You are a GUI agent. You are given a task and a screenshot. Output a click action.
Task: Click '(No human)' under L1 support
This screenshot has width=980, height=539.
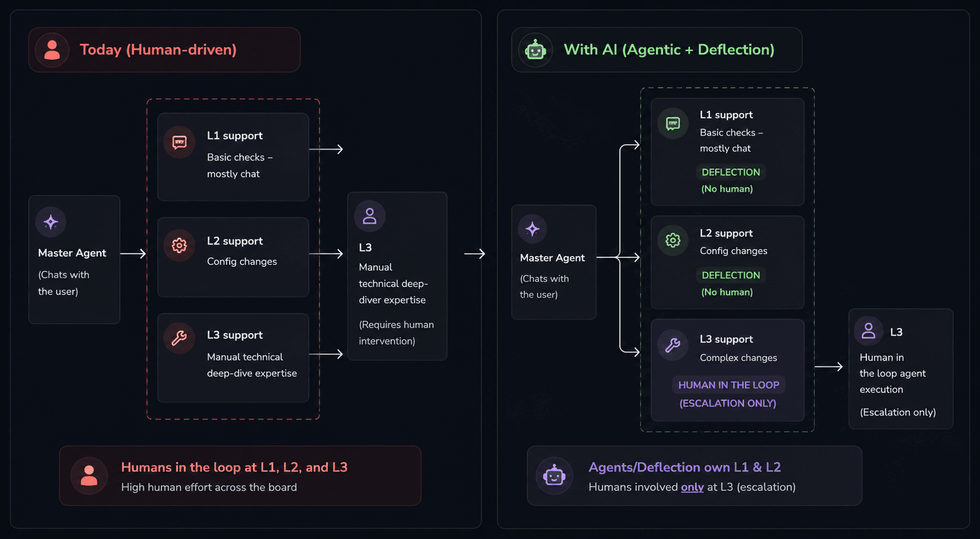click(x=727, y=189)
